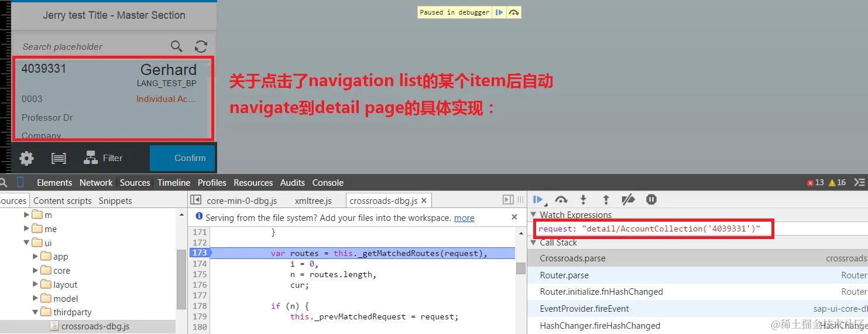Viewport: 868px width, 334px height.
Task: Switch to Snippets navigator tab
Action: 115,200
